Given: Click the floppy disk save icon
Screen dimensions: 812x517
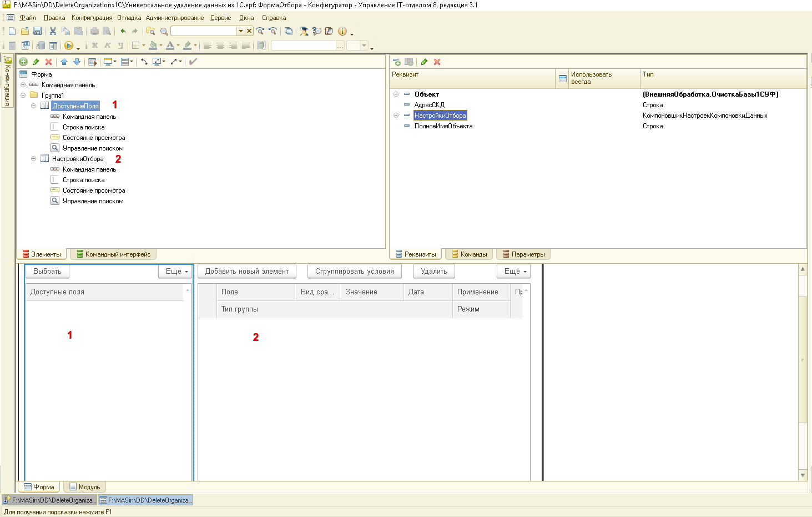Looking at the screenshot, I should pos(38,31).
